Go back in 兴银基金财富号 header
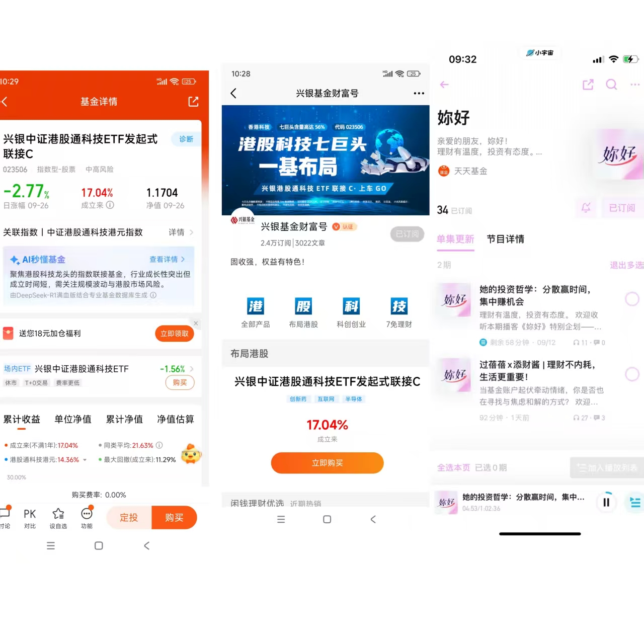 233,93
